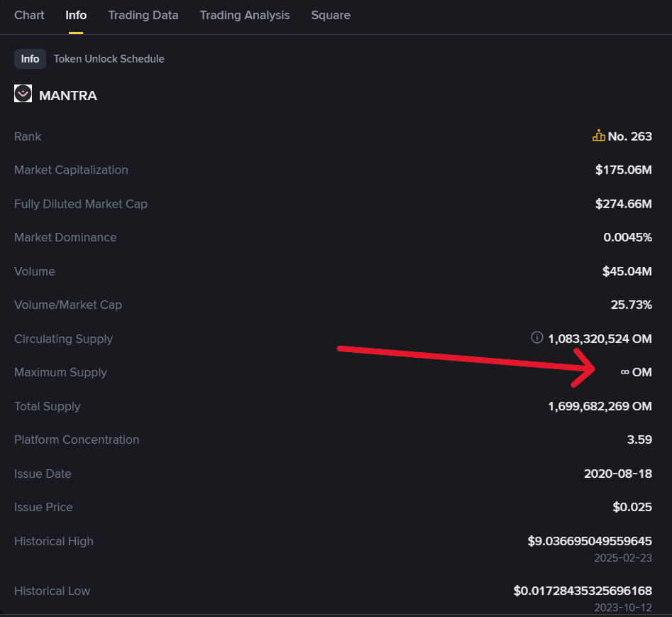Viewport: 672px width, 617px height.
Task: Click the MANTRA token name heading
Action: tap(68, 95)
